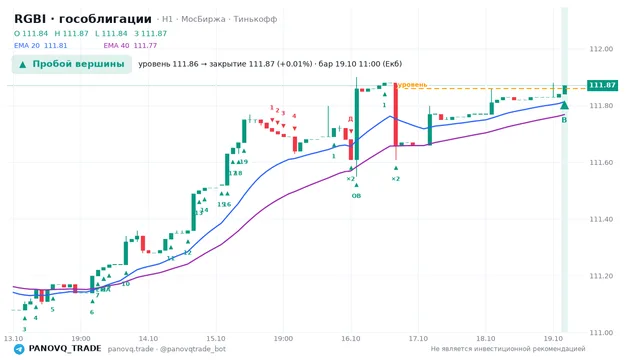Click the 15.10 date axis label
Viewport: 640px width, 360px height.
point(216,339)
